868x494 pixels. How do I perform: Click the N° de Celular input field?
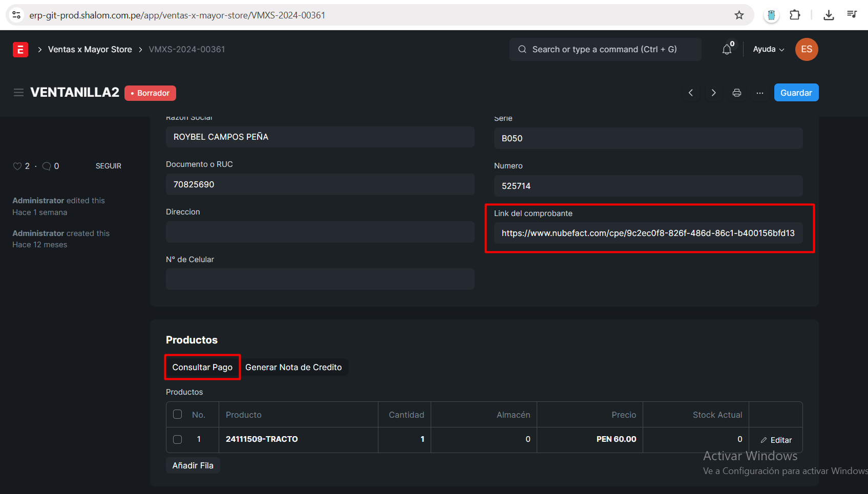coord(320,280)
